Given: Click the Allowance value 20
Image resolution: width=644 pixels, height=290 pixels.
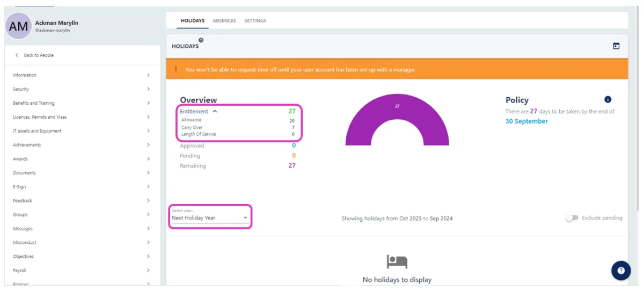Looking at the screenshot, I should (x=292, y=121).
